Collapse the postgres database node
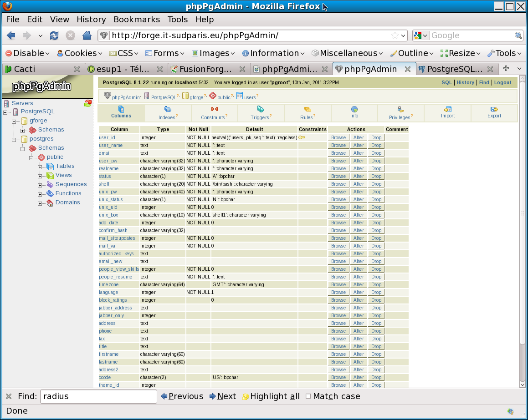 [14, 139]
